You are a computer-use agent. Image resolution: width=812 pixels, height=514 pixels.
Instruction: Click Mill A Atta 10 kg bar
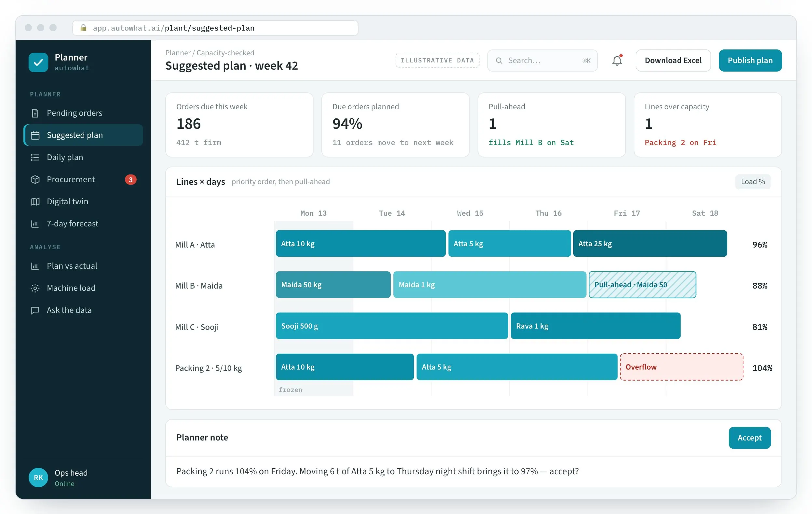360,244
